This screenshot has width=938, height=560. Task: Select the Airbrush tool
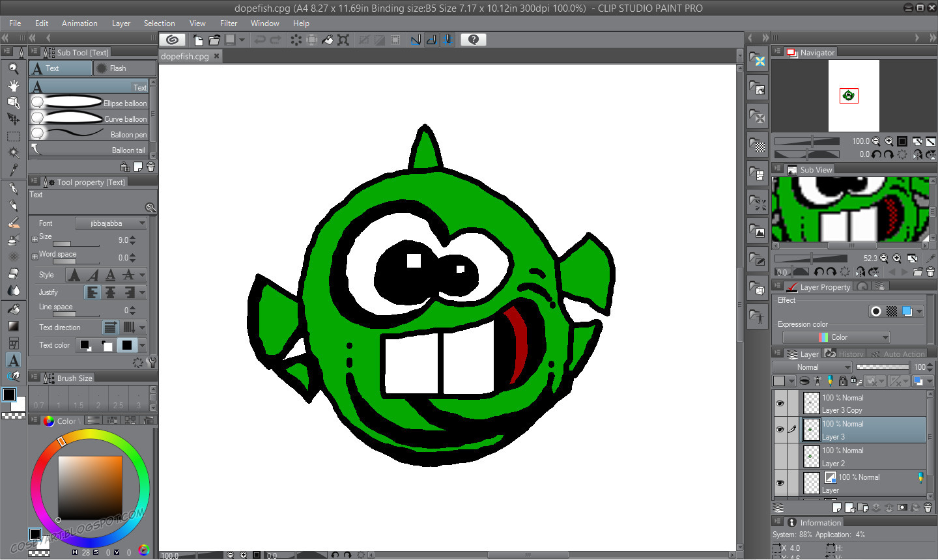[x=13, y=240]
